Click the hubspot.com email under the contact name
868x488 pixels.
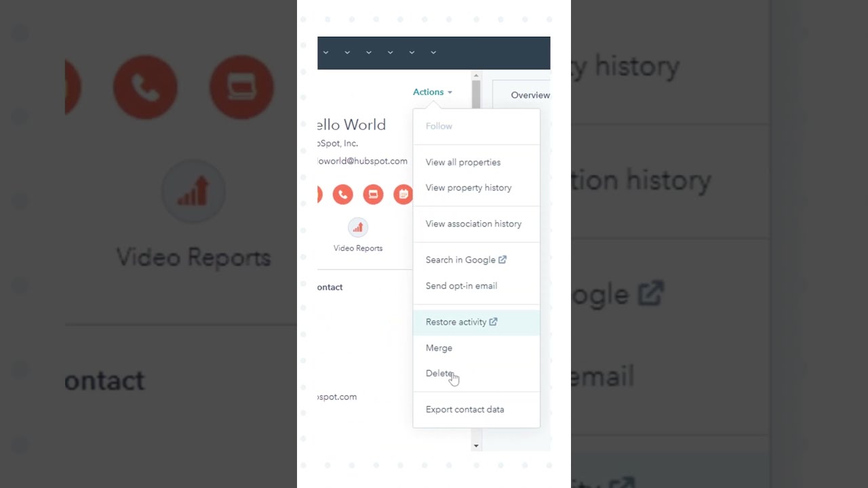[362, 161]
